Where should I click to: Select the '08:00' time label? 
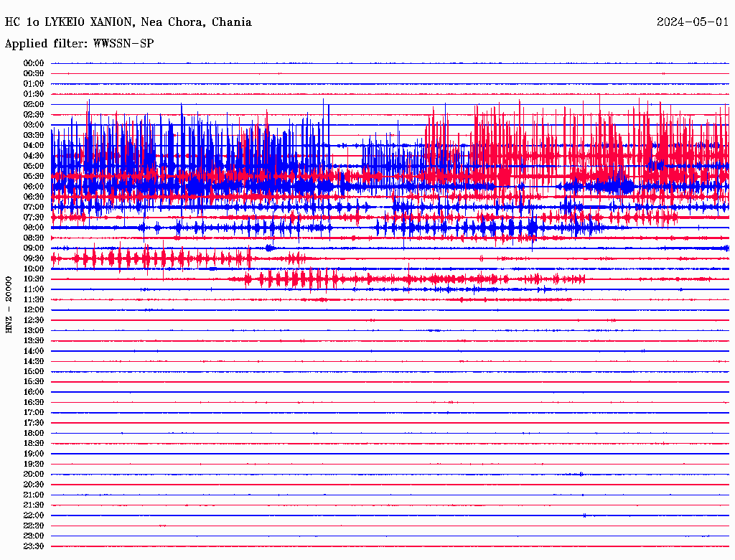(34, 228)
